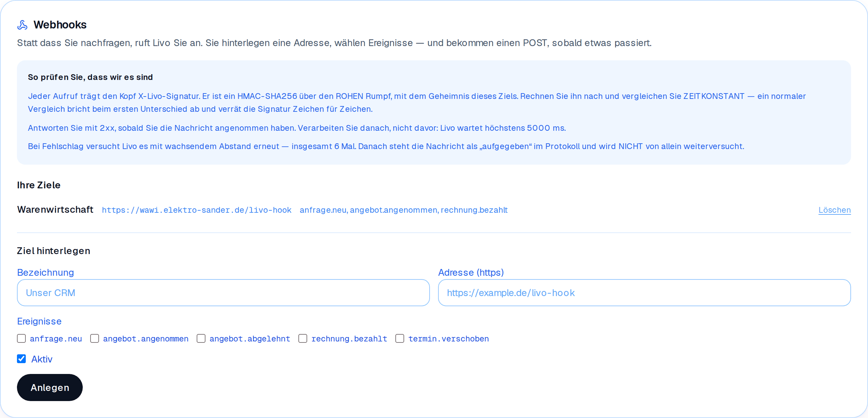Click the Ereignisse label

[x=39, y=321]
